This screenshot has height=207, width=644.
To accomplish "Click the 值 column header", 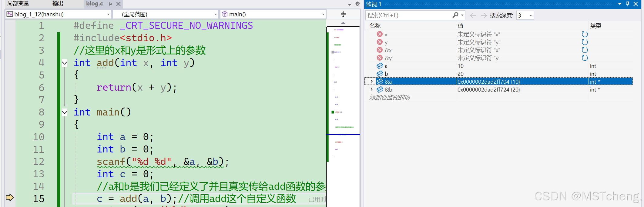I will click(x=461, y=26).
